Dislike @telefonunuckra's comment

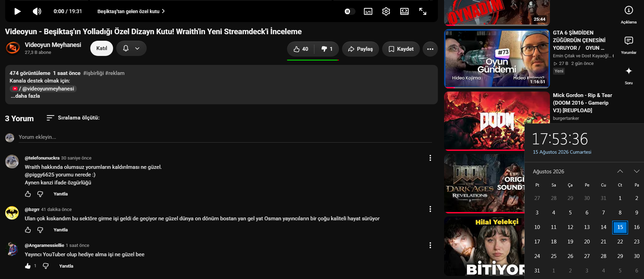tap(40, 194)
